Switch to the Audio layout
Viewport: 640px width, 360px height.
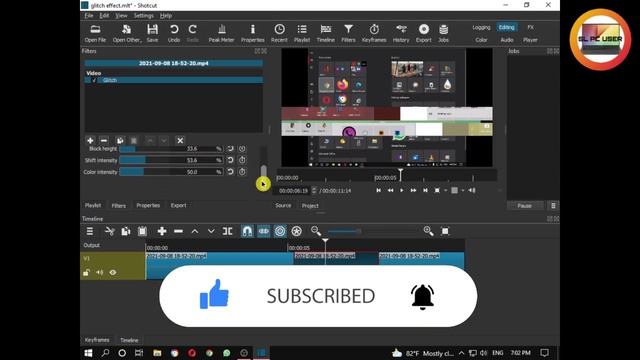(x=507, y=40)
